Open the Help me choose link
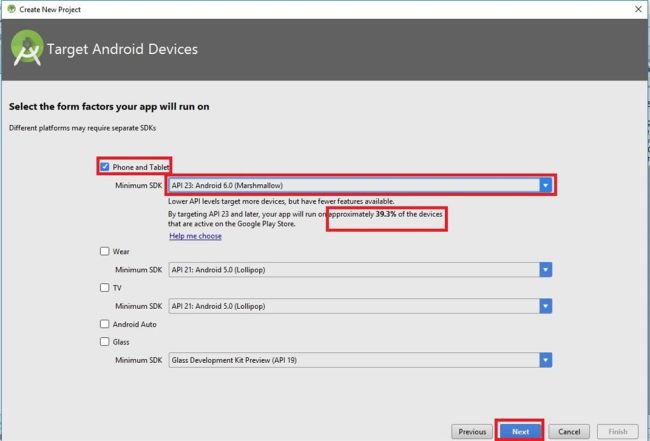 point(195,236)
